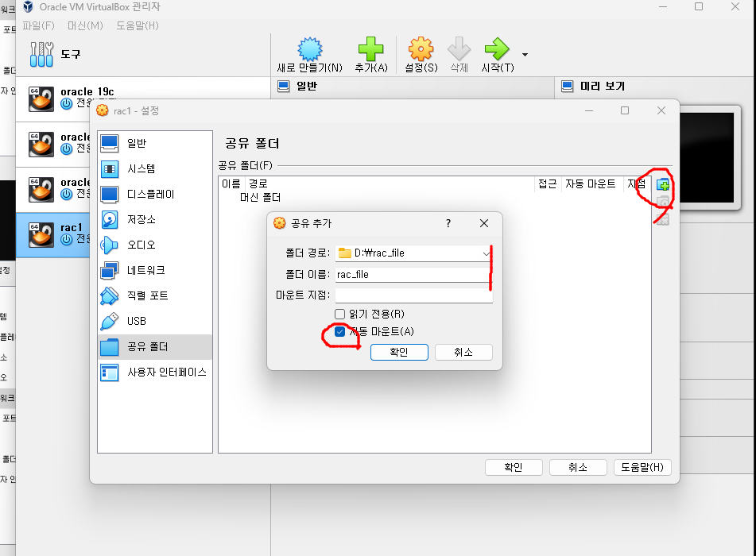Click the 이름 column header
The width and height of the screenshot is (756, 556).
(x=231, y=183)
